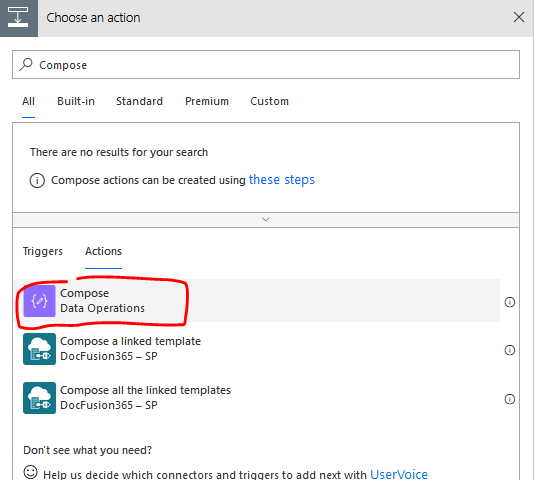Click the smiley feedback icon
This screenshot has height=480, width=534.
point(30,472)
